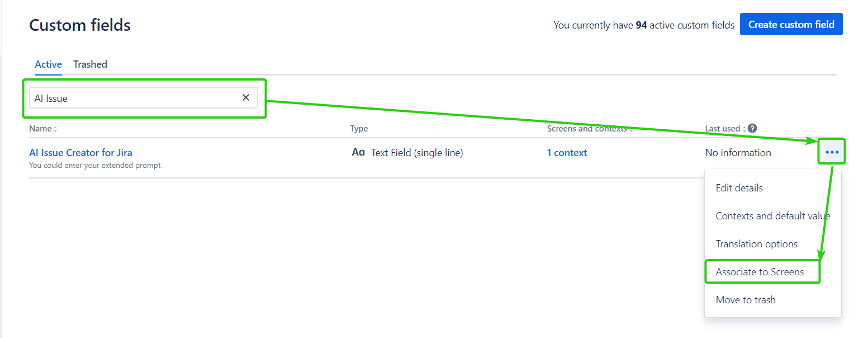Select Associate to Screens menu item
868x338 pixels.
(x=760, y=272)
